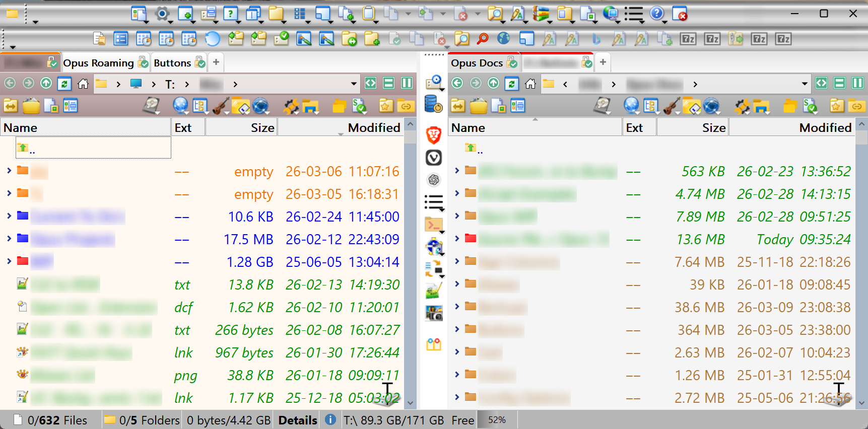The height and width of the screenshot is (429, 868).
Task: Toggle the lock on Buttons tab
Action: pyautogui.click(x=200, y=63)
